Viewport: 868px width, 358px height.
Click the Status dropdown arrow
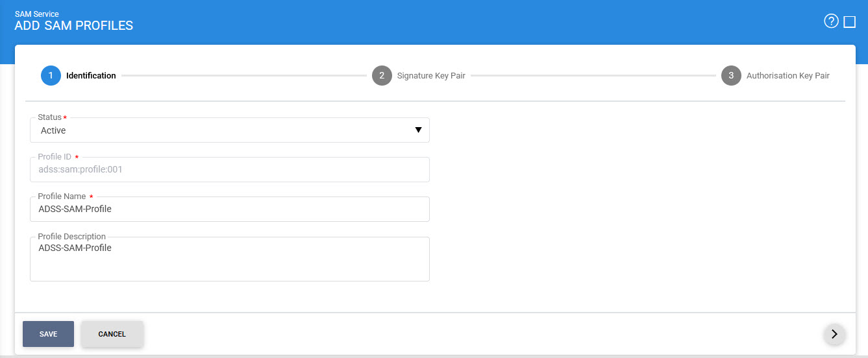pyautogui.click(x=418, y=130)
